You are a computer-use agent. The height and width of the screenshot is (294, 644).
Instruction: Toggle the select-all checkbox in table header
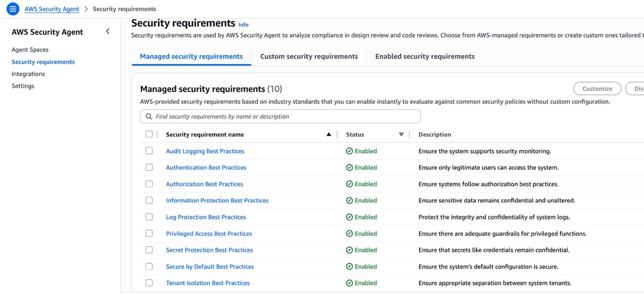click(149, 134)
